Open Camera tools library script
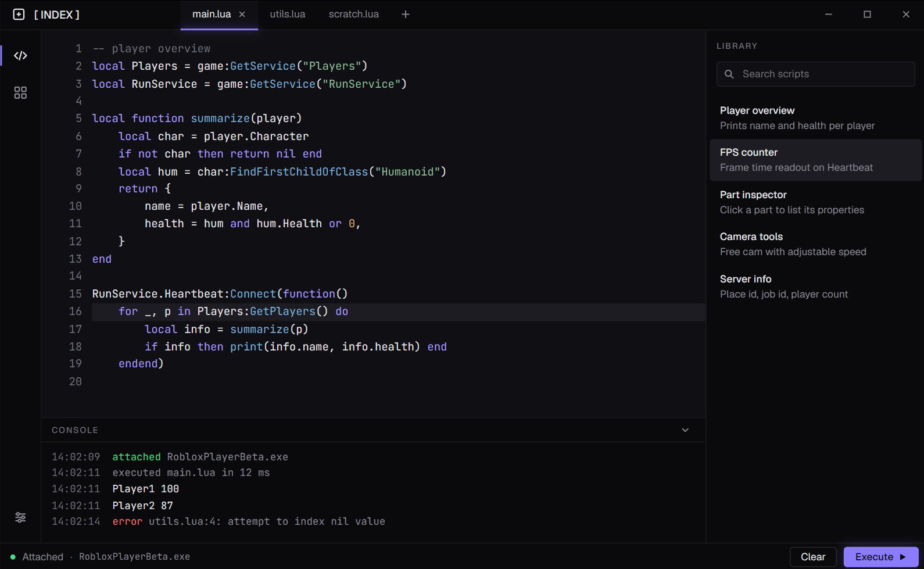 click(x=816, y=244)
